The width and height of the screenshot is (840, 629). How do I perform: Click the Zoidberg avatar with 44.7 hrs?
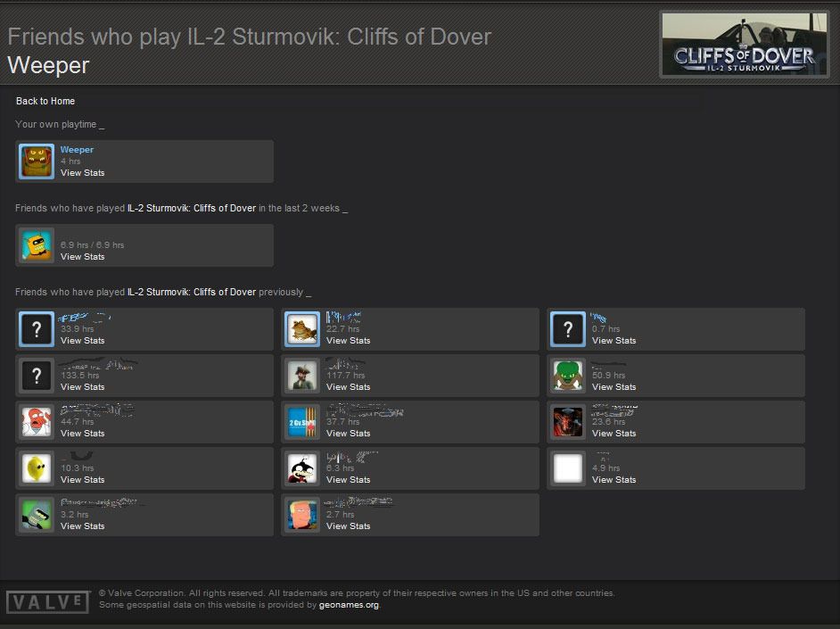[37, 422]
